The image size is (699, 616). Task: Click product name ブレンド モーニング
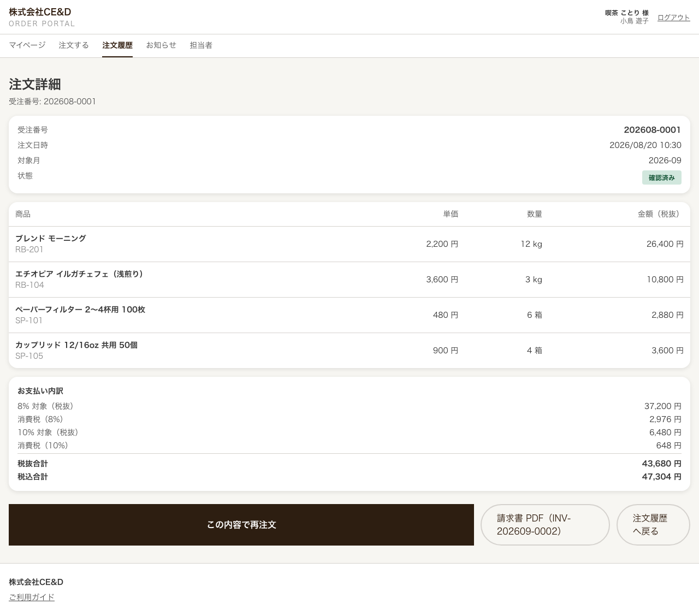pos(51,239)
